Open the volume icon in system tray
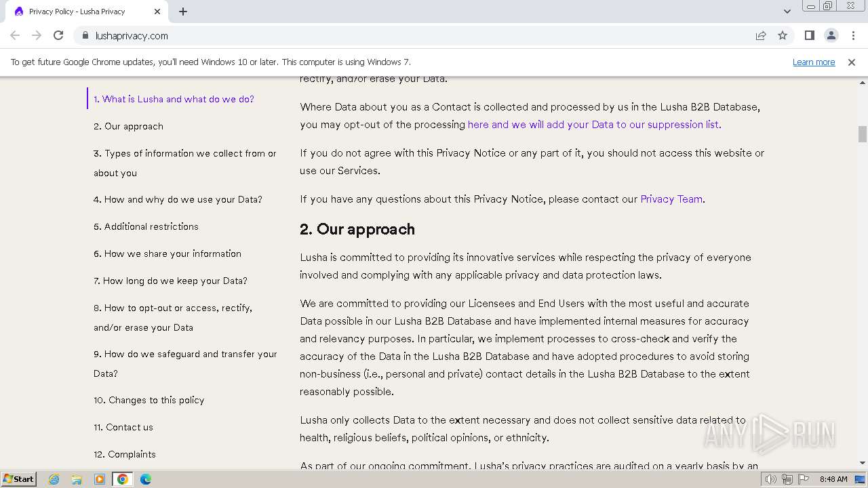Screen dimensions: 868x488 click(x=771, y=479)
